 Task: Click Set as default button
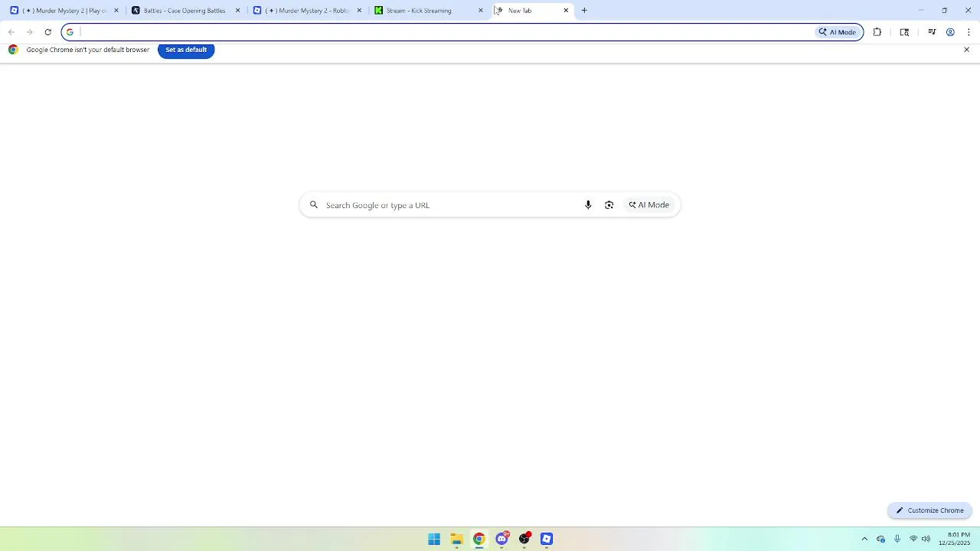[186, 50]
